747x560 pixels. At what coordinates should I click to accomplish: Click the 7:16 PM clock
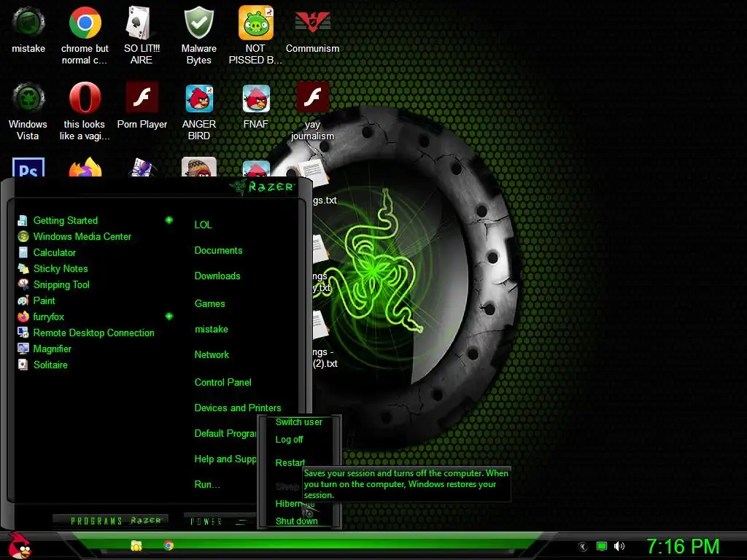point(683,547)
